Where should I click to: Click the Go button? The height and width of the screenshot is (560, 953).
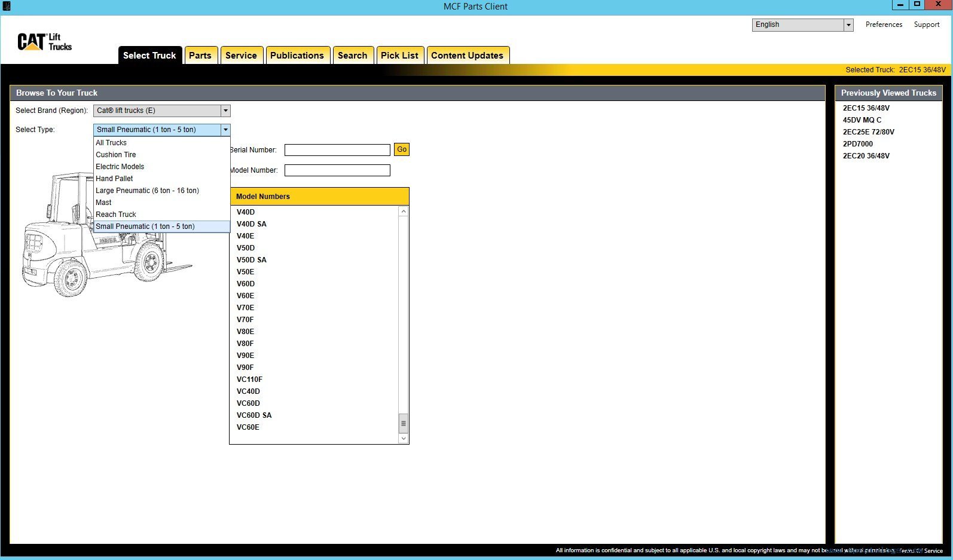(x=402, y=149)
